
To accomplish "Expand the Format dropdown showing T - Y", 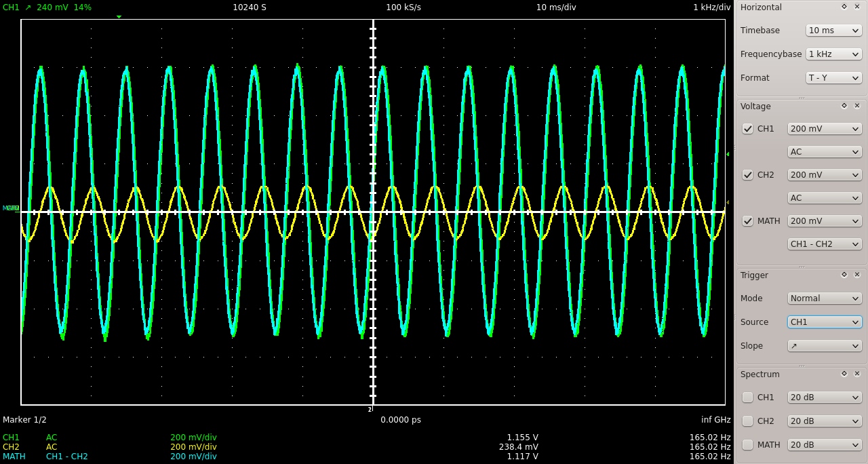I will click(x=833, y=78).
